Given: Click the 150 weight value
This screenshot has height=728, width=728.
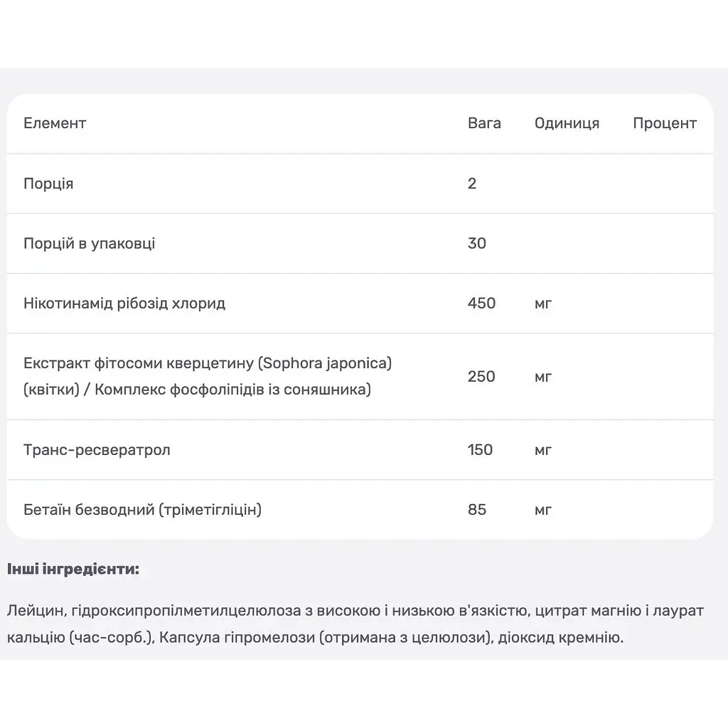Looking at the screenshot, I should [x=480, y=450].
